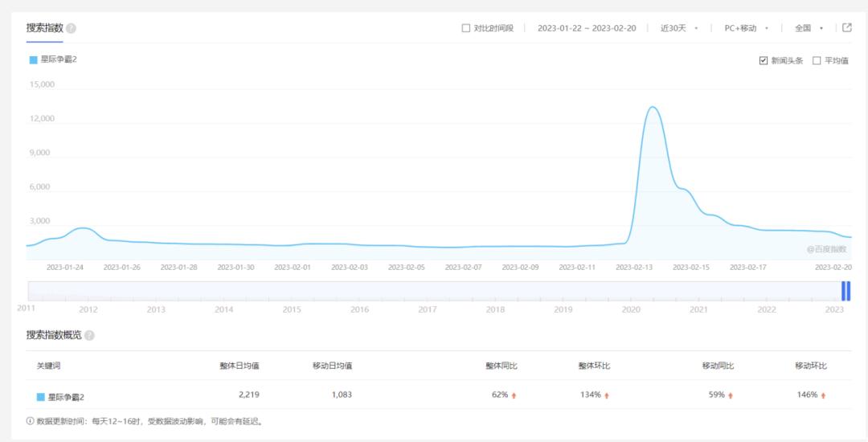Screen dimensions: 868x442
Task: Click the help icon beside 搜索指数概览
Action: 89,335
